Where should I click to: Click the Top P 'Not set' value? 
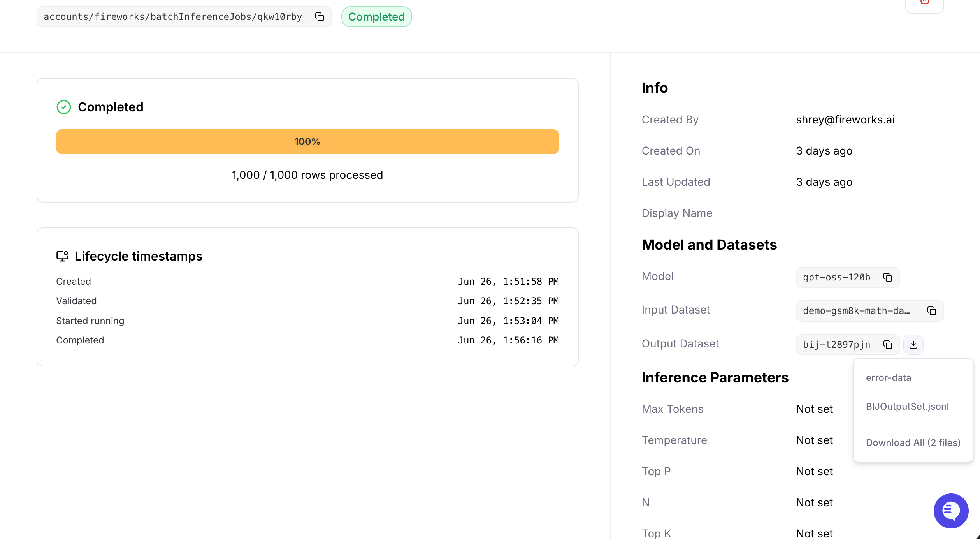(x=815, y=471)
